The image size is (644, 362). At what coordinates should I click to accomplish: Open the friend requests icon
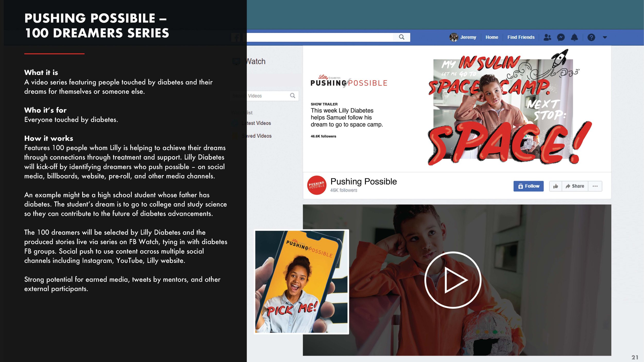[x=547, y=37]
